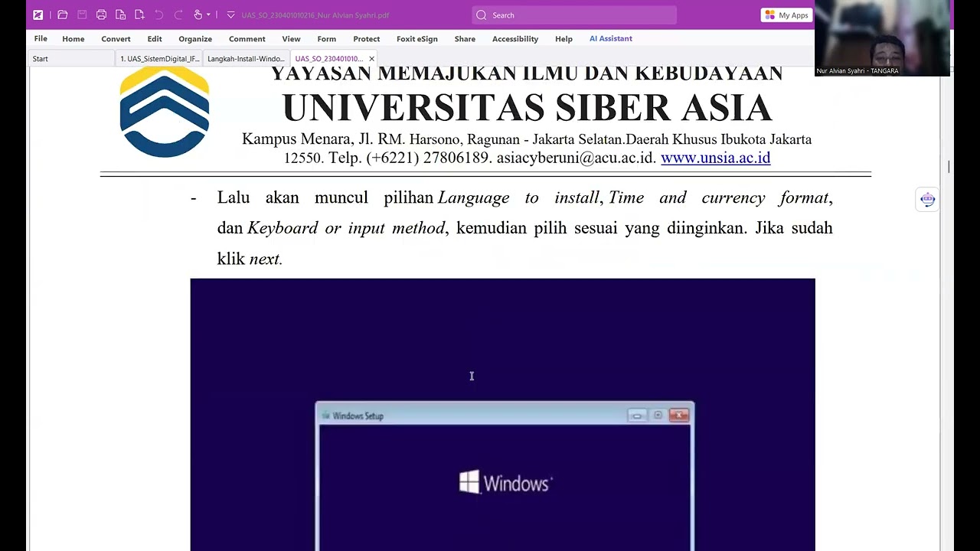Screen dimensions: 980x551
Task: Expand the touch mode dropdown arrow
Action: (208, 15)
